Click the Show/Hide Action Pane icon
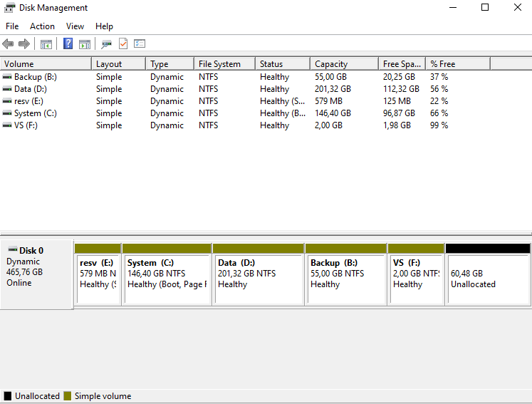Viewport: 532px width, 404px height. click(x=85, y=43)
